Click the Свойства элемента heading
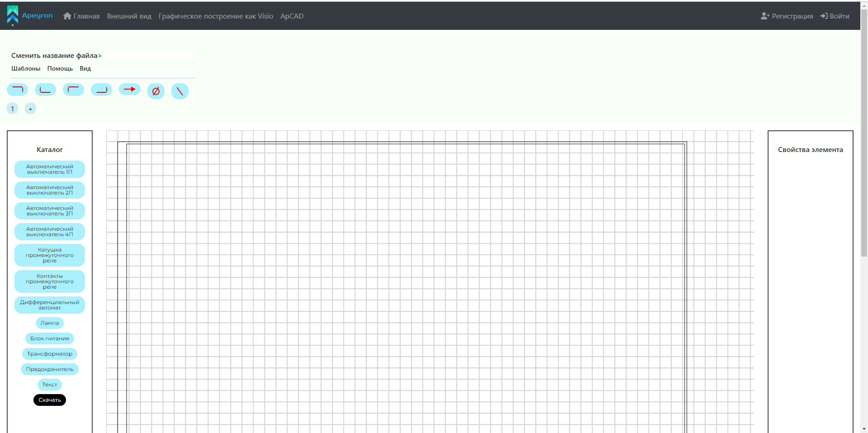868x433 pixels. [811, 150]
